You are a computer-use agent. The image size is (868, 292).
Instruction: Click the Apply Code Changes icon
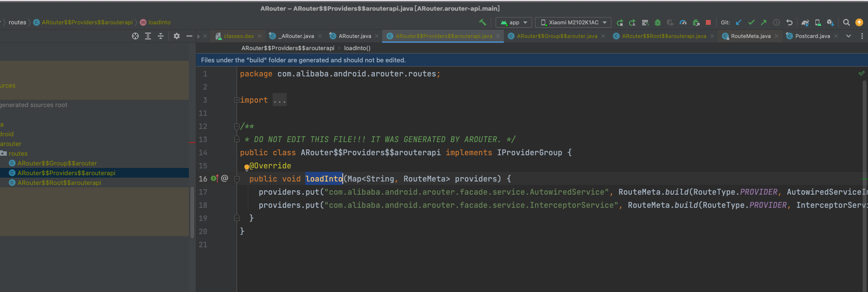click(x=632, y=22)
